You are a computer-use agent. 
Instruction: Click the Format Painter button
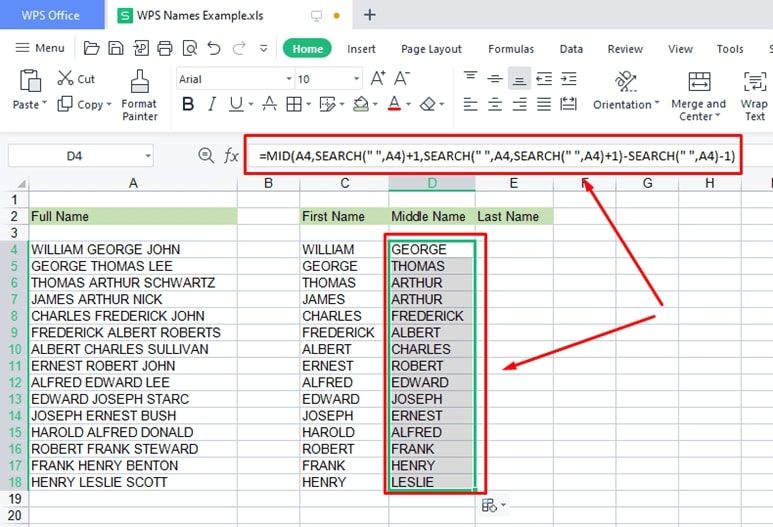tap(140, 96)
